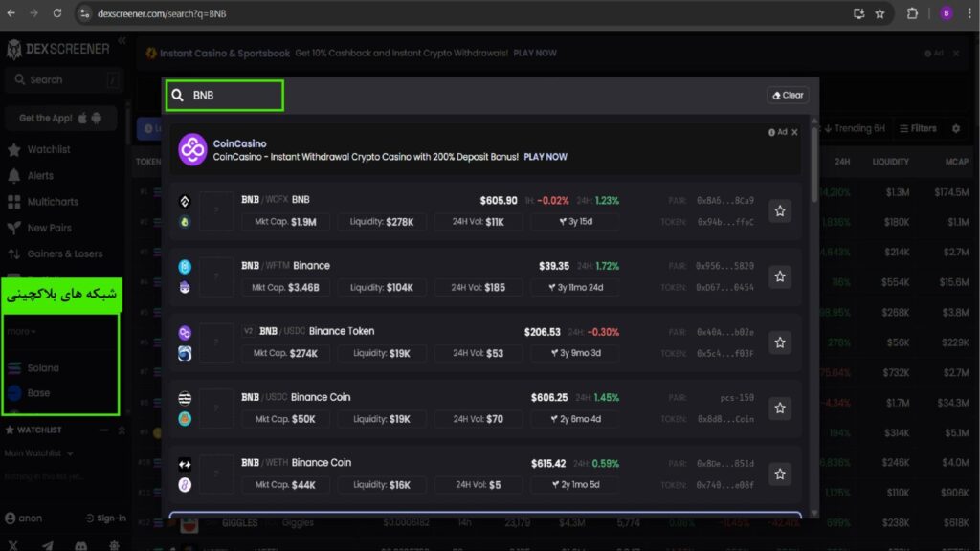Image resolution: width=980 pixels, height=551 pixels.
Task: Star the BNB/WETH Binance Coin pair
Action: (x=780, y=474)
